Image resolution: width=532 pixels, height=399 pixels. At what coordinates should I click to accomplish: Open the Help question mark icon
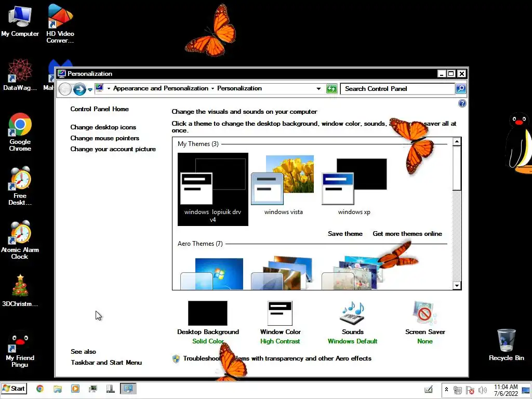[462, 103]
